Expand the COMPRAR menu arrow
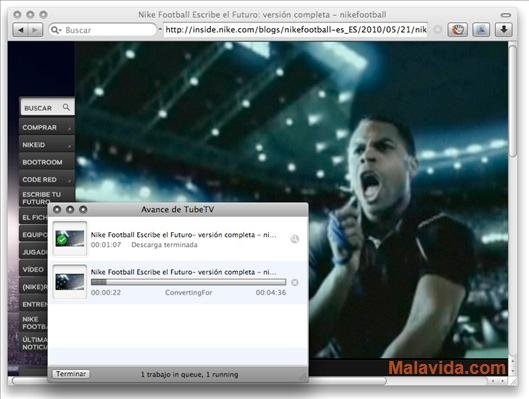 tap(69, 129)
